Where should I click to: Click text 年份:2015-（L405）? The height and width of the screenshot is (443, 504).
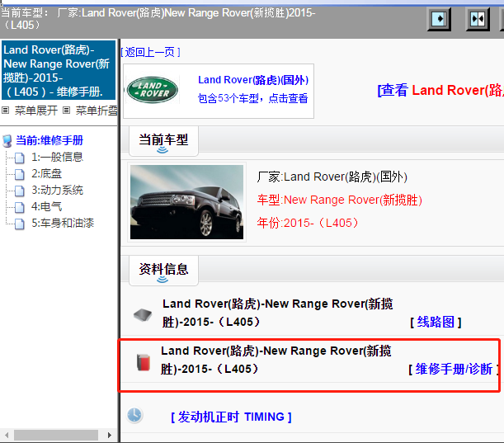pos(308,223)
